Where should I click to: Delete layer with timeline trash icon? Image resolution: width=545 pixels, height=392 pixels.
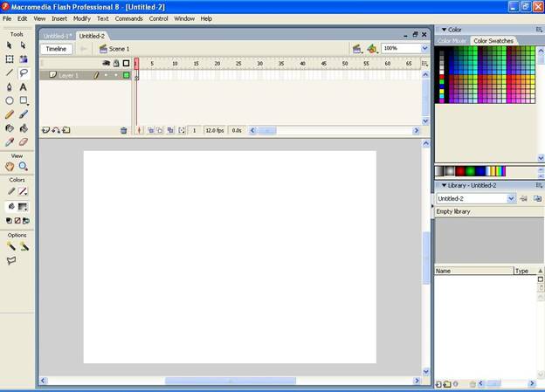123,130
